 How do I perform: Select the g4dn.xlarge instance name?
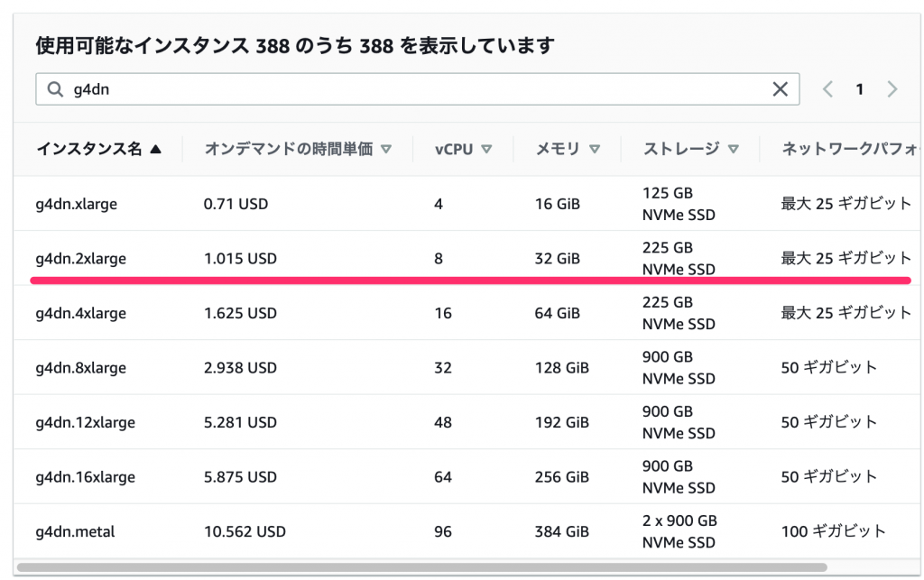(x=76, y=204)
